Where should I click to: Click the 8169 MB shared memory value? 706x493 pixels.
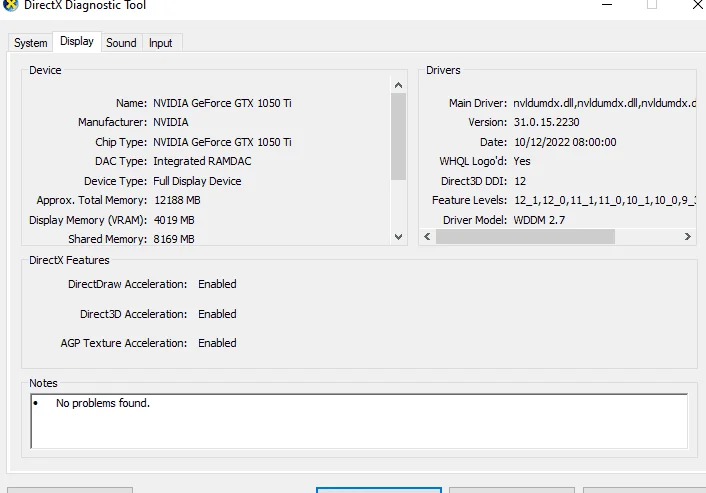(174, 239)
